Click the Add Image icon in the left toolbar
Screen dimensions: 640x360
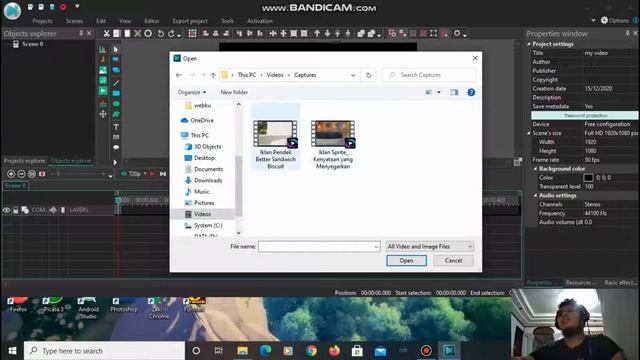pyautogui.click(x=103, y=71)
